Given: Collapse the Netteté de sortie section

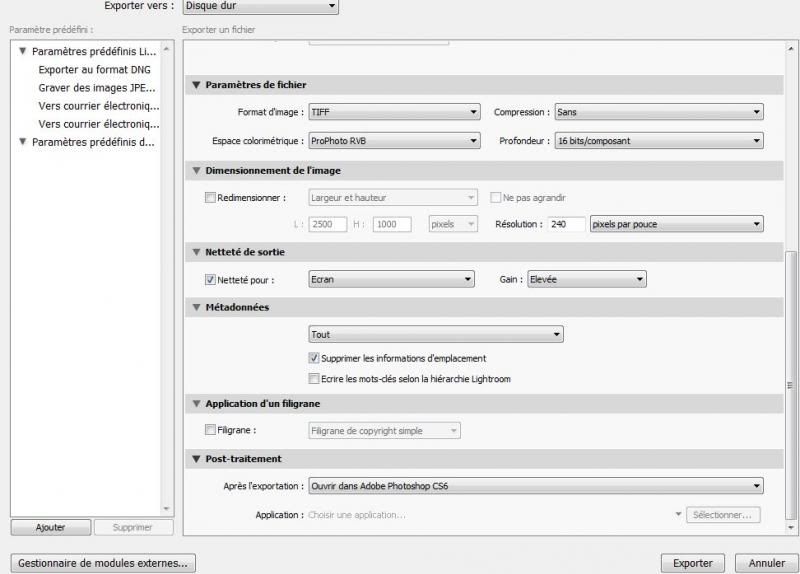Looking at the screenshot, I should tap(196, 252).
